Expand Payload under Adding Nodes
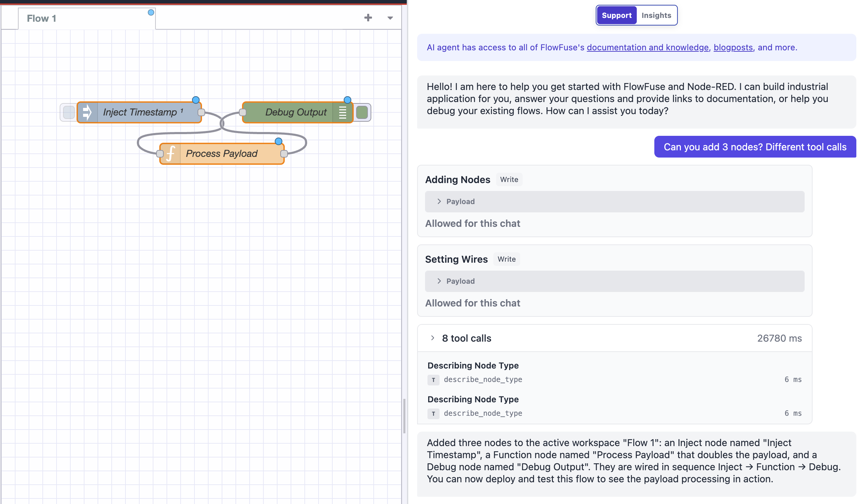866x504 pixels. click(615, 202)
